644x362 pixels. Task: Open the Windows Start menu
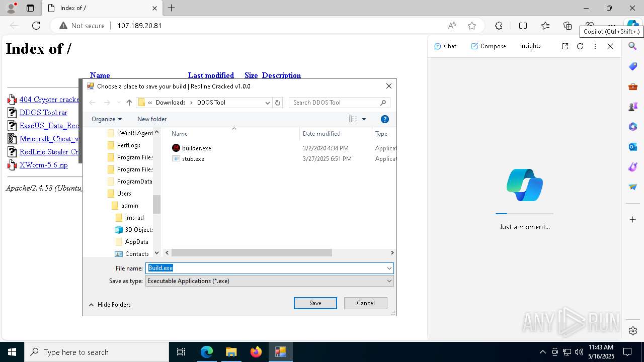pyautogui.click(x=12, y=352)
